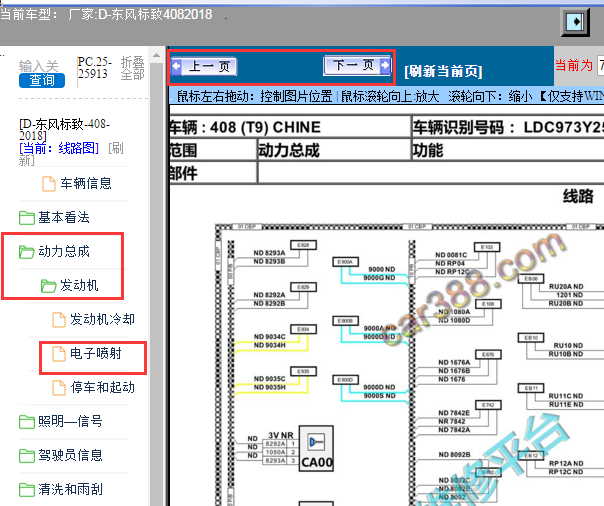Click the blue 查询 search button
The width and height of the screenshot is (604, 506).
42,80
